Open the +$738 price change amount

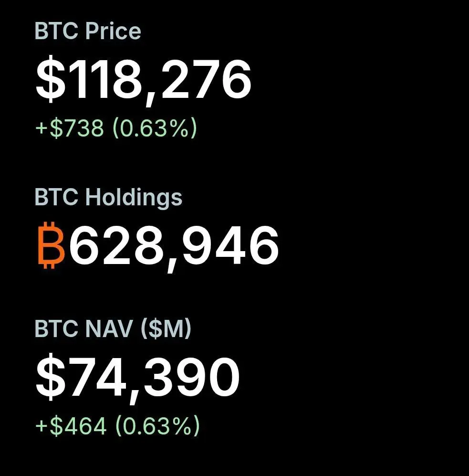70,128
